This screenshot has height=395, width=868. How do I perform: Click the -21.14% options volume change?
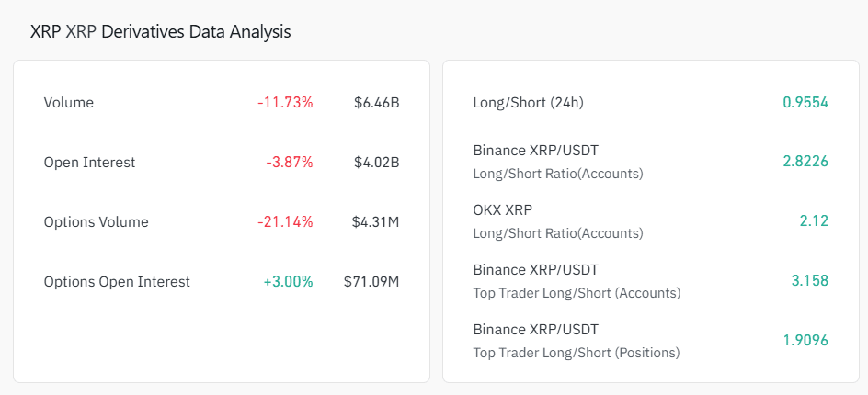tap(285, 222)
